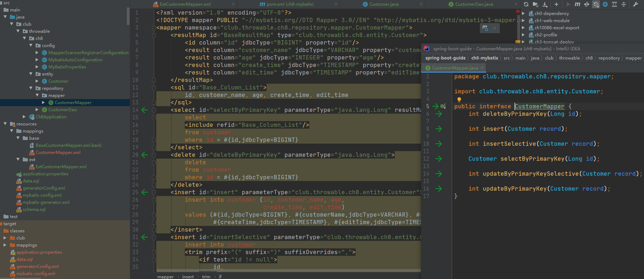The width and height of the screenshot is (644, 279).
Task: Collapse the config folder in the project tree
Action: [31, 45]
